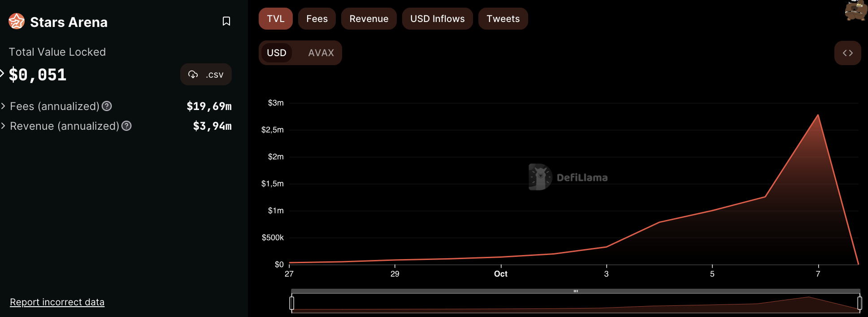Click the top grip of the range selector
The width and height of the screenshot is (868, 317).
point(576,291)
